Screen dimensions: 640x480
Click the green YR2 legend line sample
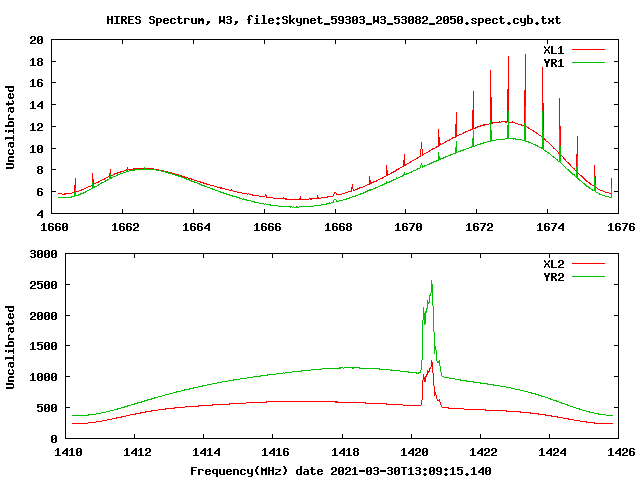(x=588, y=277)
